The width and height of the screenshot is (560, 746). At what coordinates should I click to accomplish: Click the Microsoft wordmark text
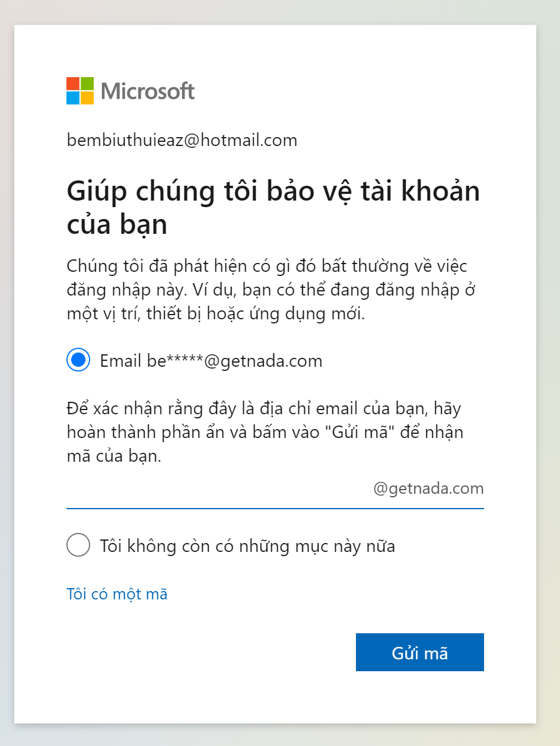[x=148, y=91]
